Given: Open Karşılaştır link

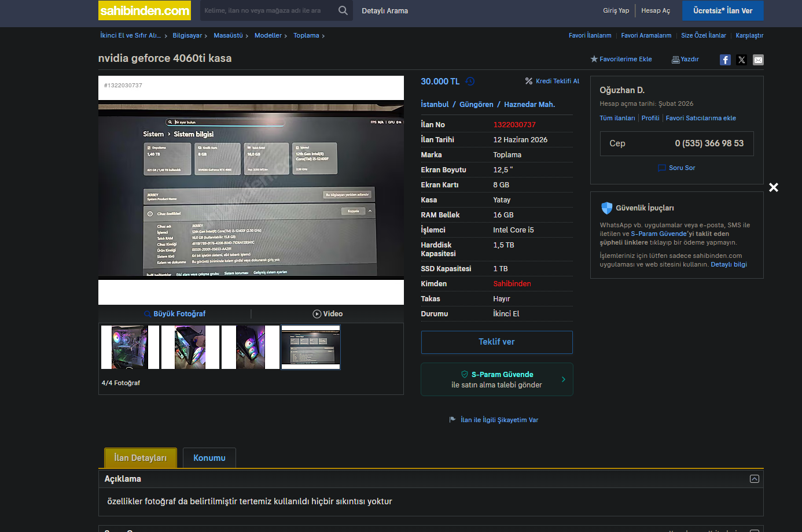Looking at the screenshot, I should point(749,35).
